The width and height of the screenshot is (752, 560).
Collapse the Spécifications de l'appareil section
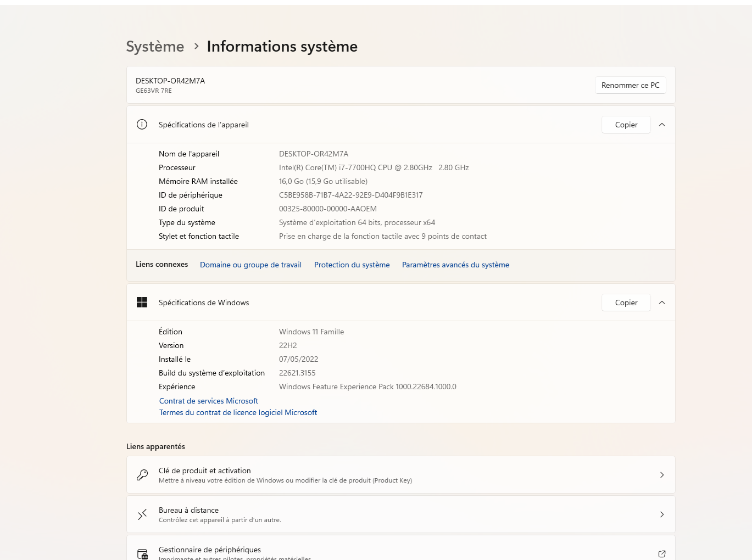(662, 125)
